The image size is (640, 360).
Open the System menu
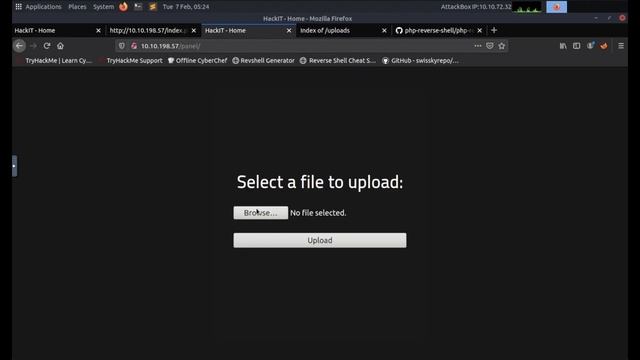103,7
